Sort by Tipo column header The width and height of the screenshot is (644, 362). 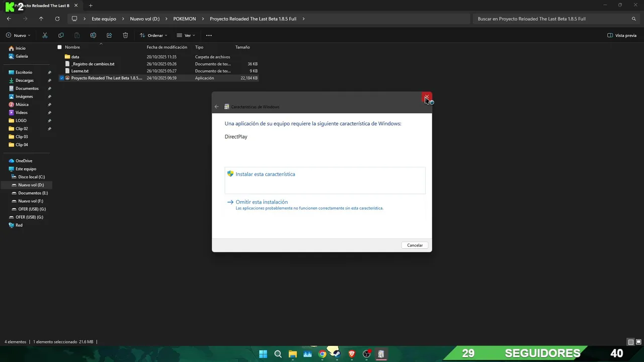point(199,47)
